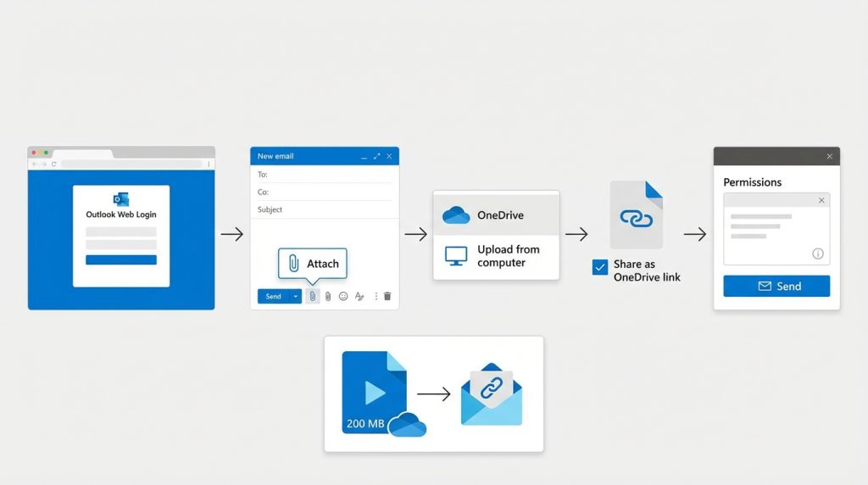Reload the browser page

pos(53,164)
